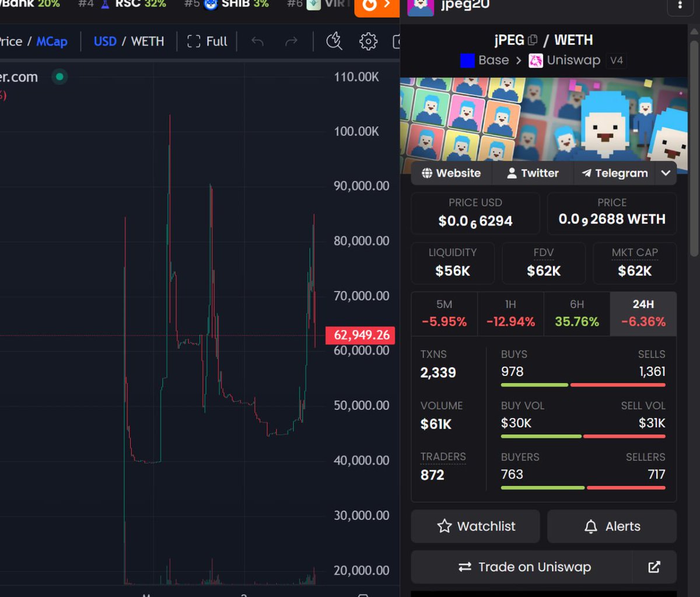Open Uniswap in external window icon
The height and width of the screenshot is (597, 700).
(654, 567)
